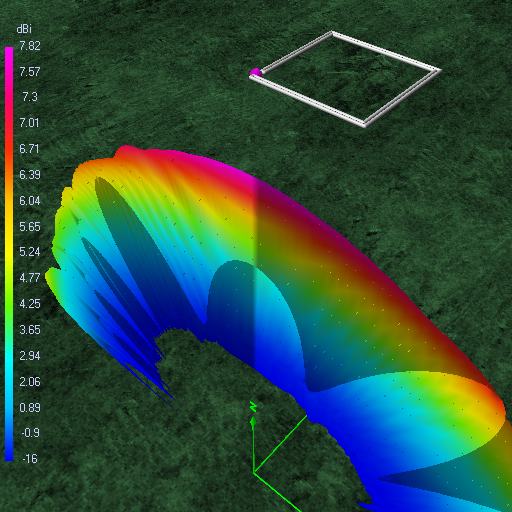Click the -0.9 legend value
This screenshot has height=512, width=512.
(30, 433)
